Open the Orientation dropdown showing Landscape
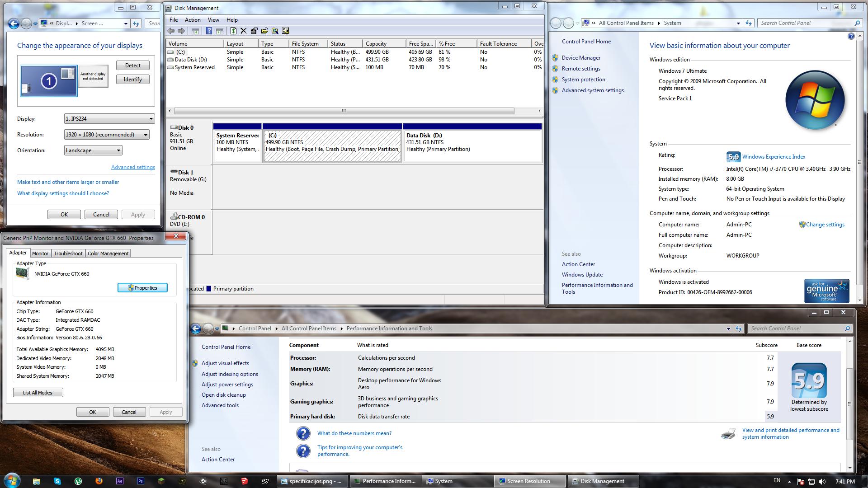The width and height of the screenshot is (868, 488). [93, 150]
